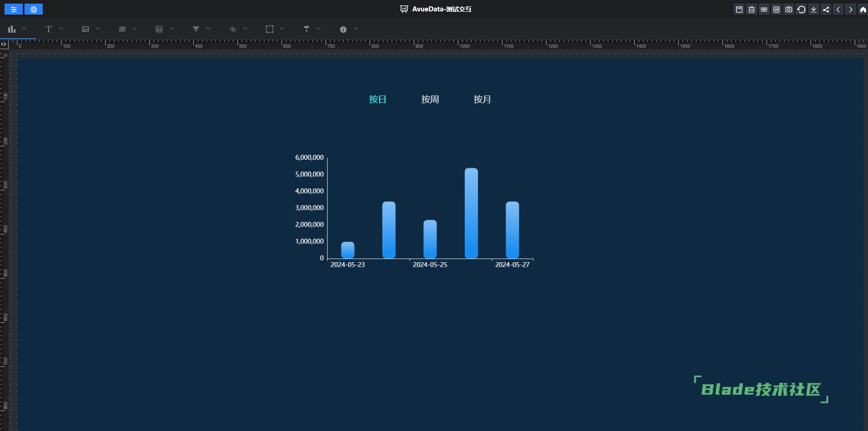Image resolution: width=868 pixels, height=431 pixels.
Task: Open the layer sliders panel button
Action: pos(14,9)
